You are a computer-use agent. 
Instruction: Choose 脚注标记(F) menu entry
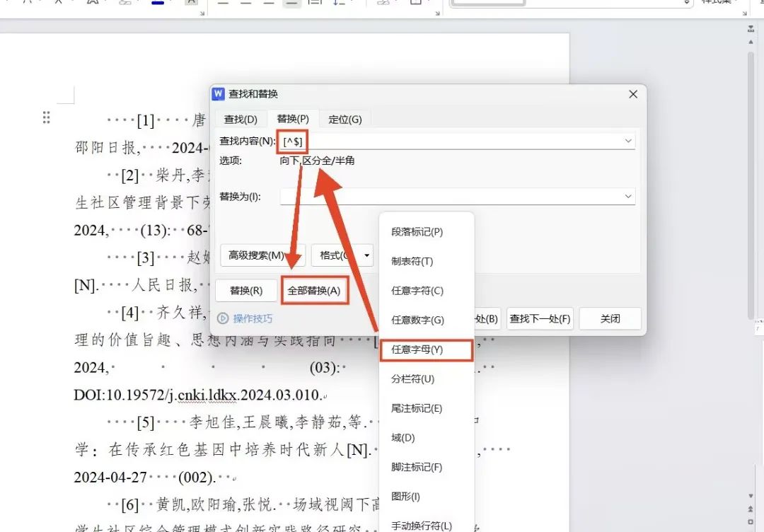click(x=417, y=467)
